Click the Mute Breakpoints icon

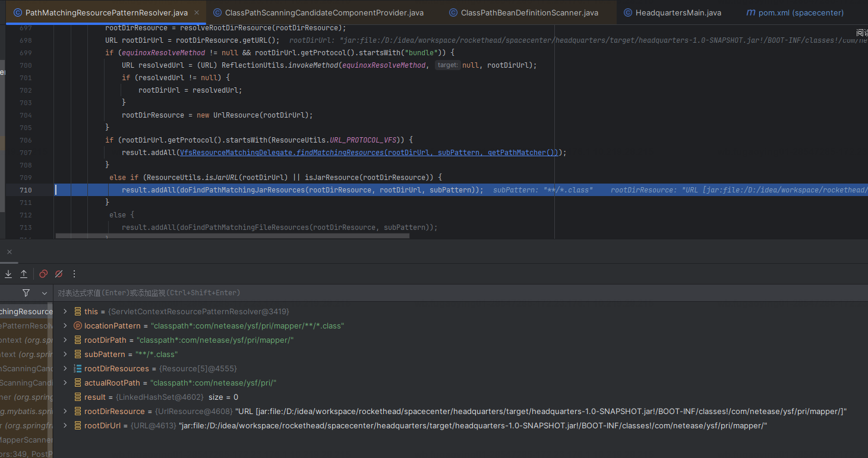58,274
